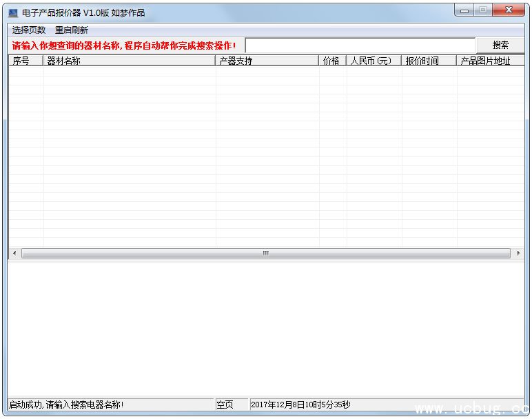Image resolution: width=532 pixels, height=419 pixels.
Task: Close the 电子产品报价器 window
Action: point(509,10)
